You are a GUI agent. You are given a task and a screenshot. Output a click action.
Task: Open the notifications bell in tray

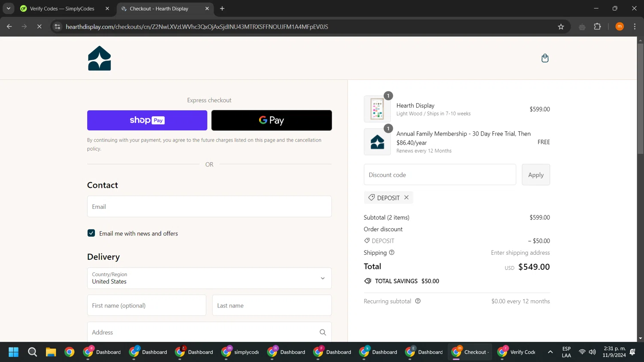(632, 352)
